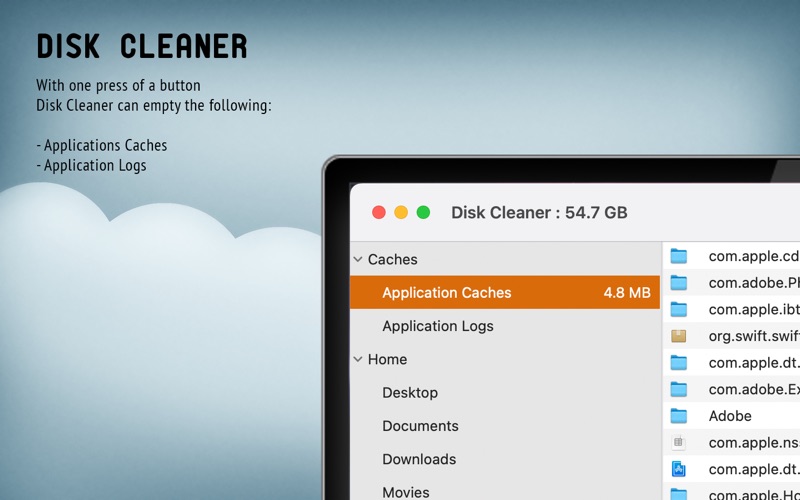The width and height of the screenshot is (800, 500).
Task: Click document icon for com.apple.ns
Action: (679, 442)
